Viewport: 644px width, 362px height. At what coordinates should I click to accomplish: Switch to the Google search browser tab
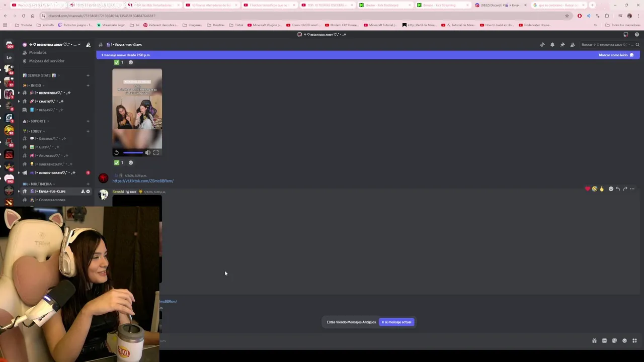[x=558, y=5]
